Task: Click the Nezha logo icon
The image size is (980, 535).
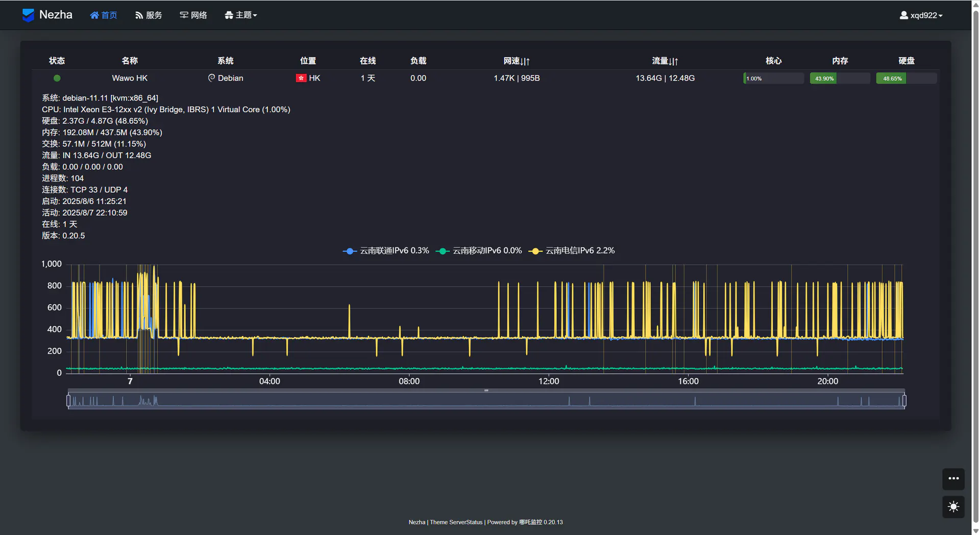Action: pyautogui.click(x=28, y=15)
